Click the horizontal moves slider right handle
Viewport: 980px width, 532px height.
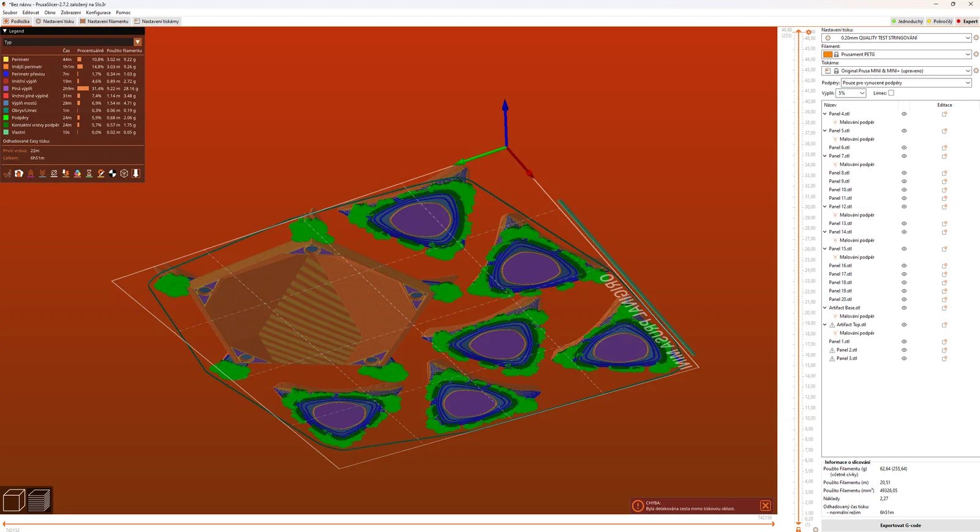coord(773,524)
